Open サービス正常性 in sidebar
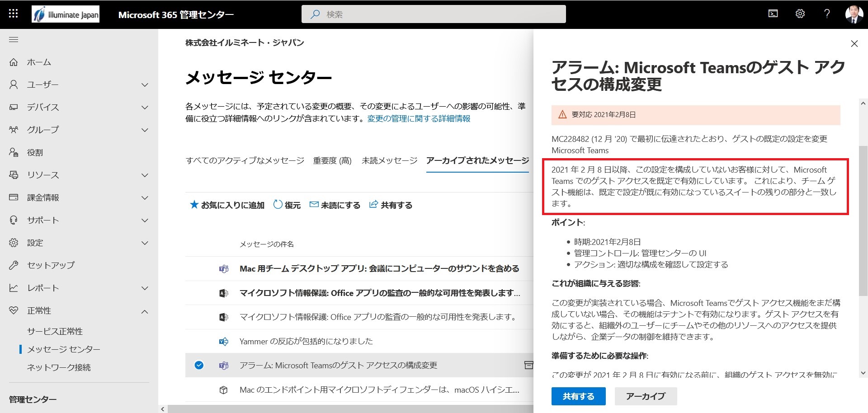The width and height of the screenshot is (868, 413). [x=55, y=331]
